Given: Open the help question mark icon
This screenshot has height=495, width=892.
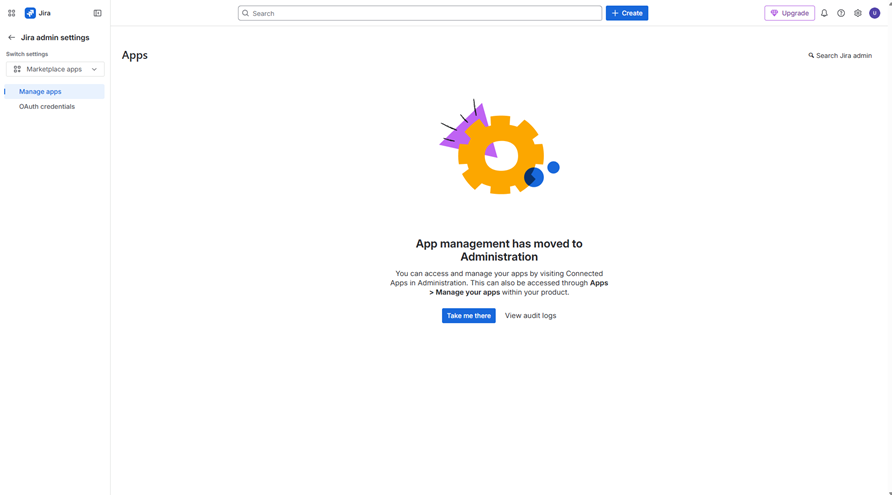Looking at the screenshot, I should (x=841, y=13).
